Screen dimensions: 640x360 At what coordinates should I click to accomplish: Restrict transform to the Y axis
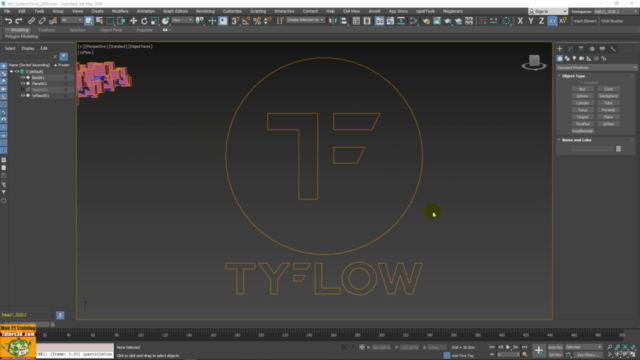click(x=531, y=21)
